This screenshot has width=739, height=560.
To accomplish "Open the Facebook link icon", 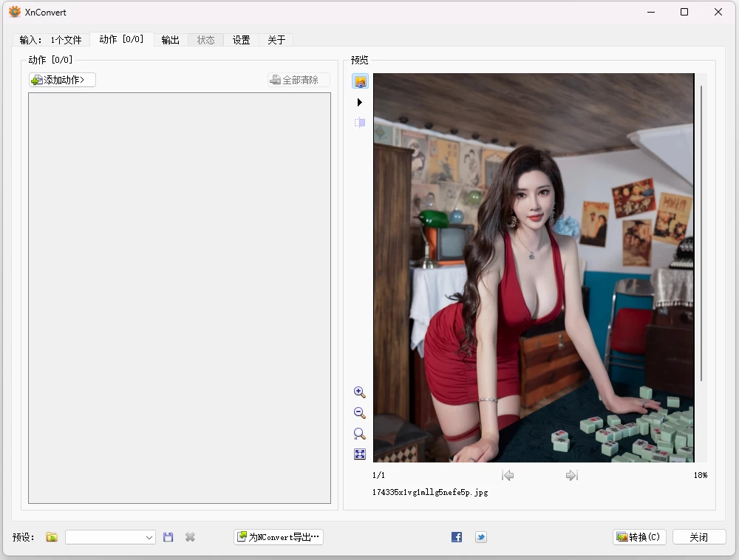I will [457, 537].
